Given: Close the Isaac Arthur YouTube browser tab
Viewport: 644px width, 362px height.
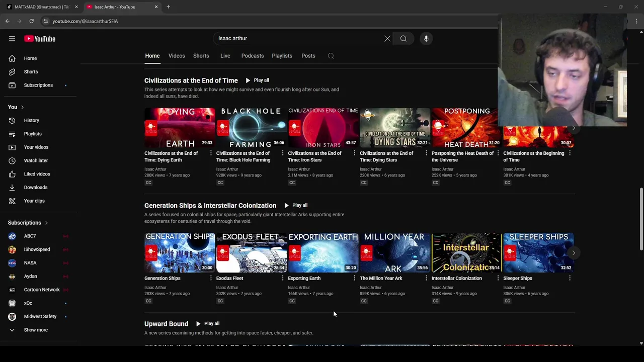Looking at the screenshot, I should [156, 7].
